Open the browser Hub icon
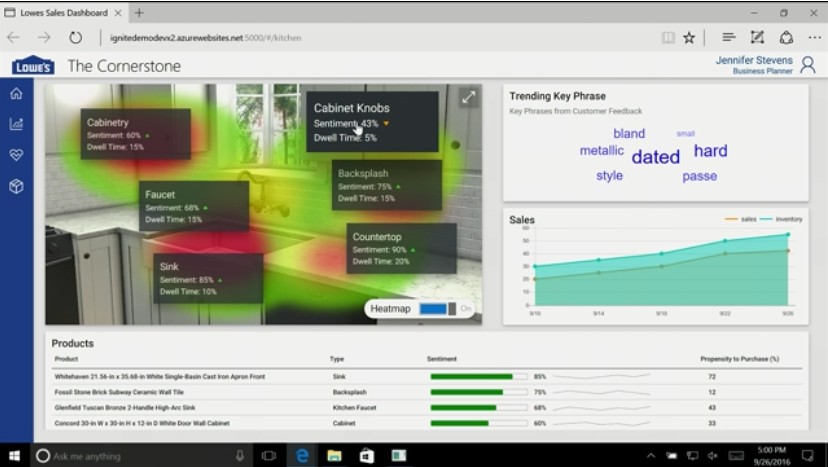The width and height of the screenshot is (828, 467). 729,37
